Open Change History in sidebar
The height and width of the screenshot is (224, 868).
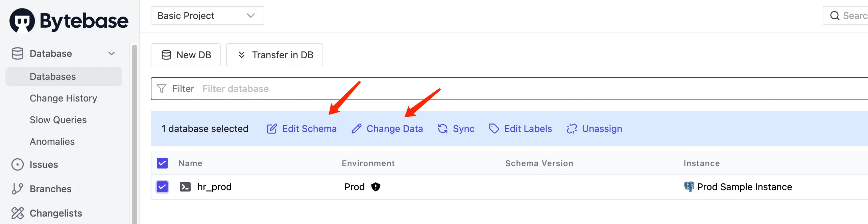point(63,98)
